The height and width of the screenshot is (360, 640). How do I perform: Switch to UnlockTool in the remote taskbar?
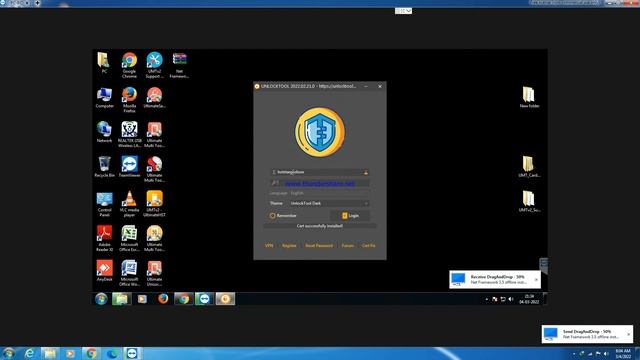tap(225, 299)
